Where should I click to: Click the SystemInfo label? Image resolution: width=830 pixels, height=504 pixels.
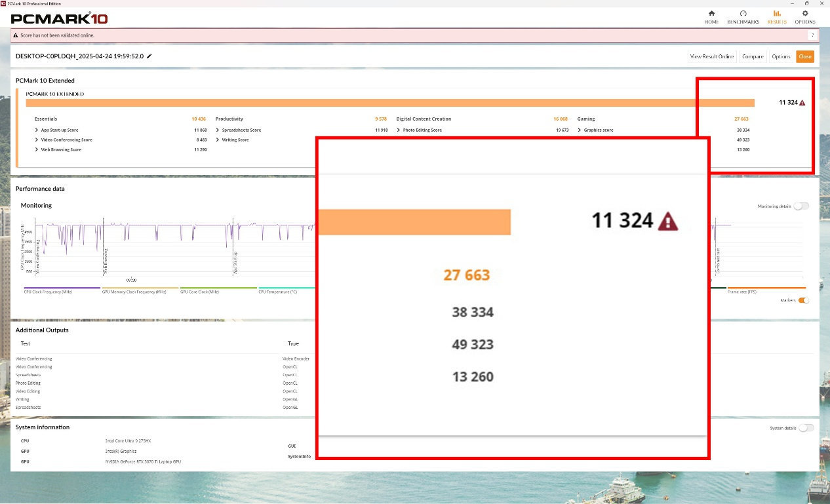point(299,456)
